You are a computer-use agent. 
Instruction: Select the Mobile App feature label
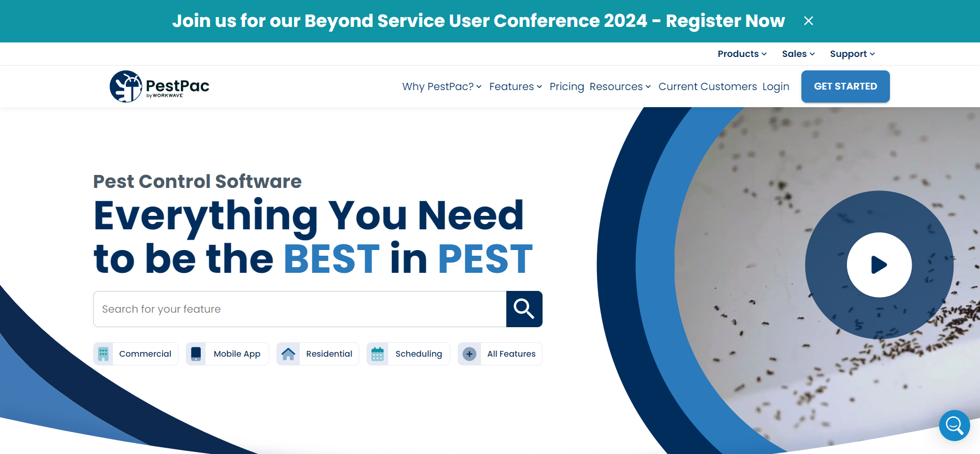tap(237, 354)
